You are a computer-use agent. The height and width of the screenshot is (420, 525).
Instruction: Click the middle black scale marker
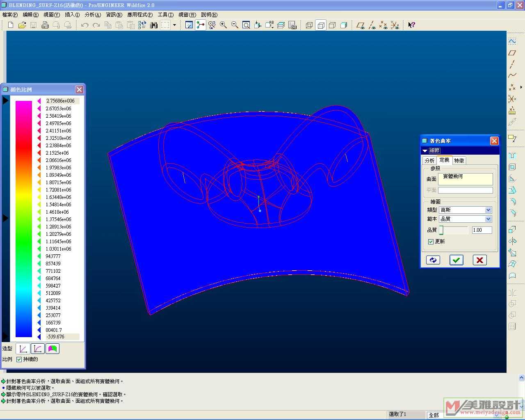click(x=5, y=218)
